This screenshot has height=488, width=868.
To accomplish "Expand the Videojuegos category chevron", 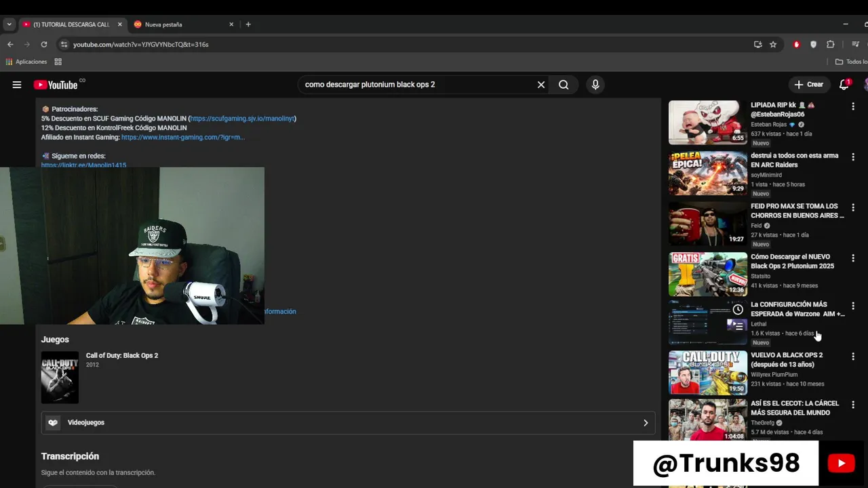I will coord(646,422).
